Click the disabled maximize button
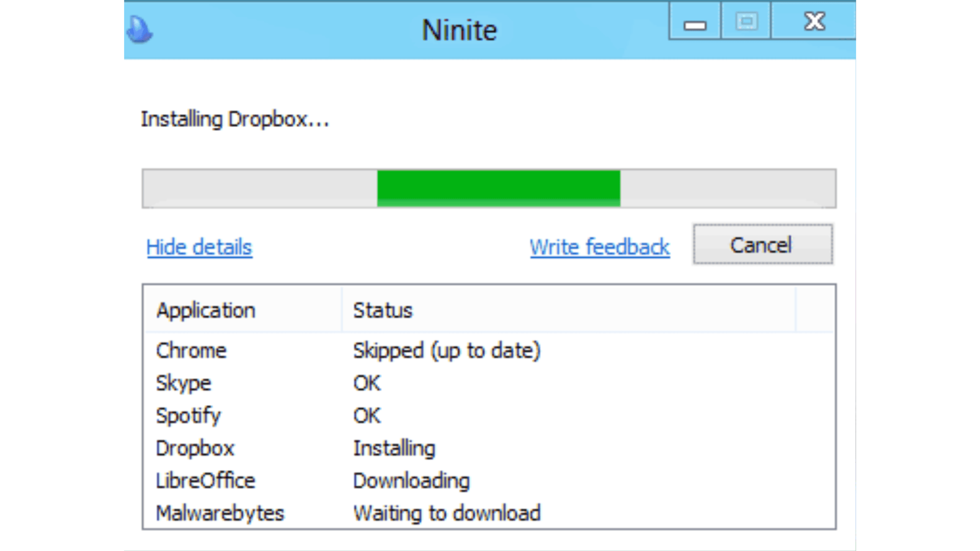This screenshot has height=551, width=980. click(x=746, y=20)
